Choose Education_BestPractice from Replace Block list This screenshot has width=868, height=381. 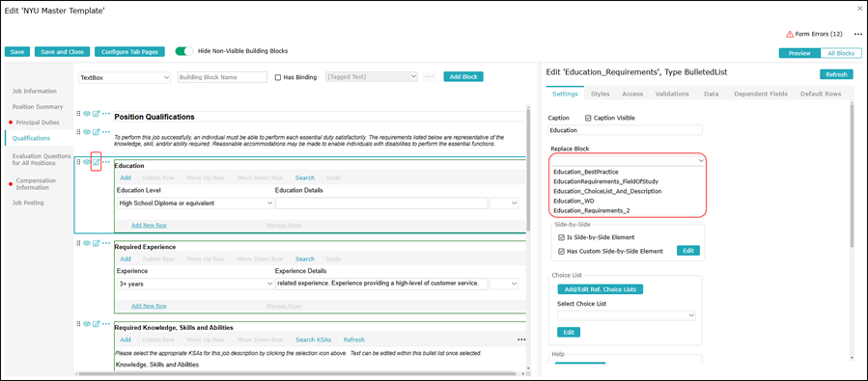click(586, 172)
